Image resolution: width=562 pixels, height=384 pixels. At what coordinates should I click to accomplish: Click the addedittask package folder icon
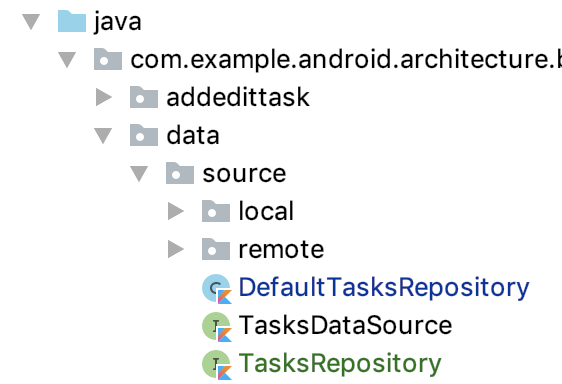144,97
